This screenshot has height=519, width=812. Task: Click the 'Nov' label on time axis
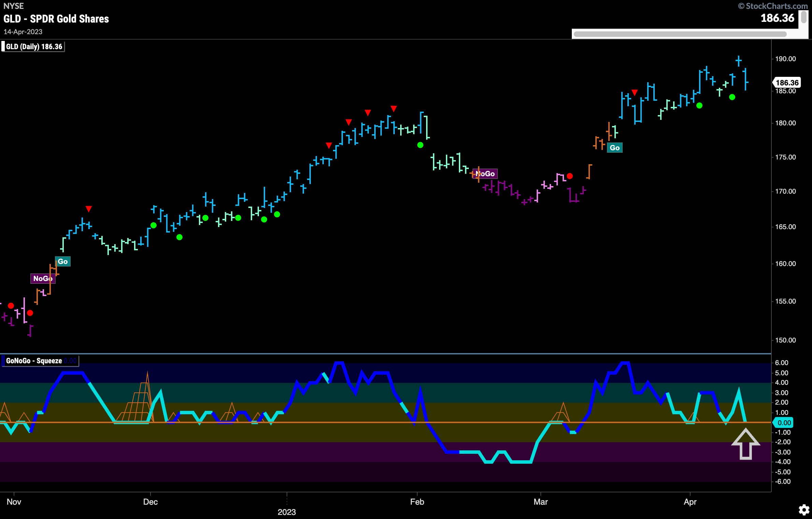pyautogui.click(x=14, y=502)
